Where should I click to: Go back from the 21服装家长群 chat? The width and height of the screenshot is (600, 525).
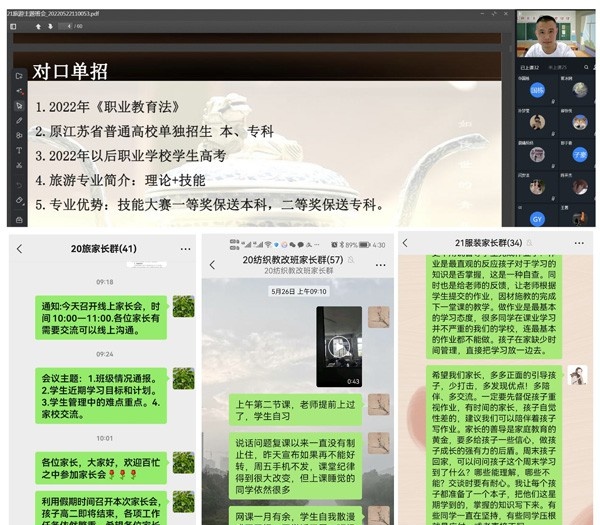(405, 243)
